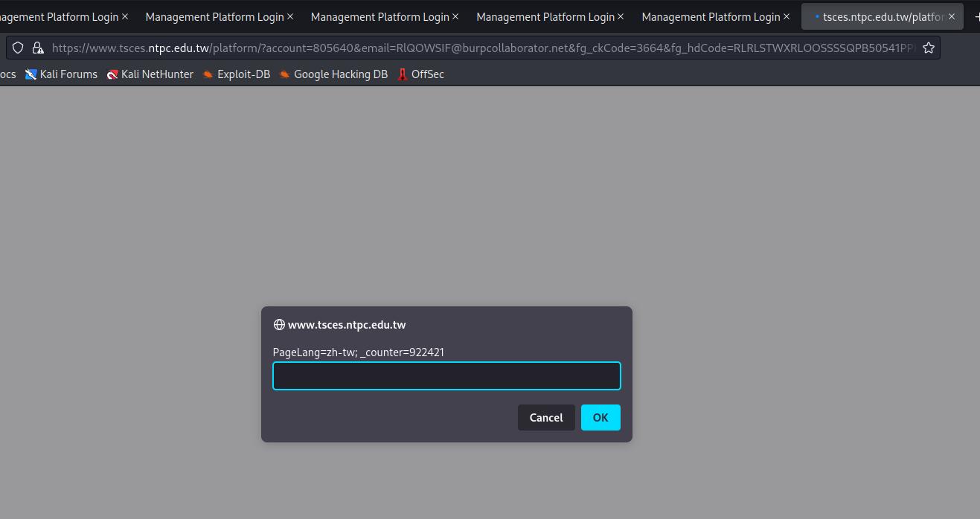Viewport: 980px width, 519px height.
Task: Open the Google Hacking DB bookmark
Action: pos(333,74)
